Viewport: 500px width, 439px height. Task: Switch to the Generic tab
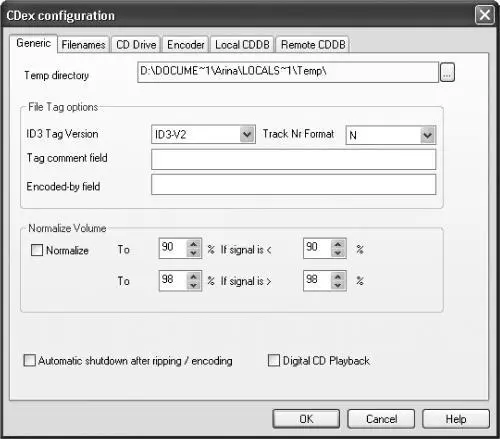pyautogui.click(x=33, y=43)
